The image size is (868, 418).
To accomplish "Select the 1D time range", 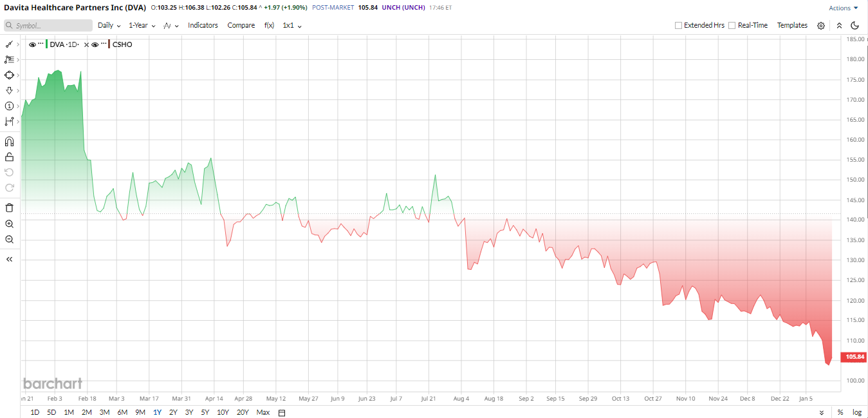I will [35, 412].
